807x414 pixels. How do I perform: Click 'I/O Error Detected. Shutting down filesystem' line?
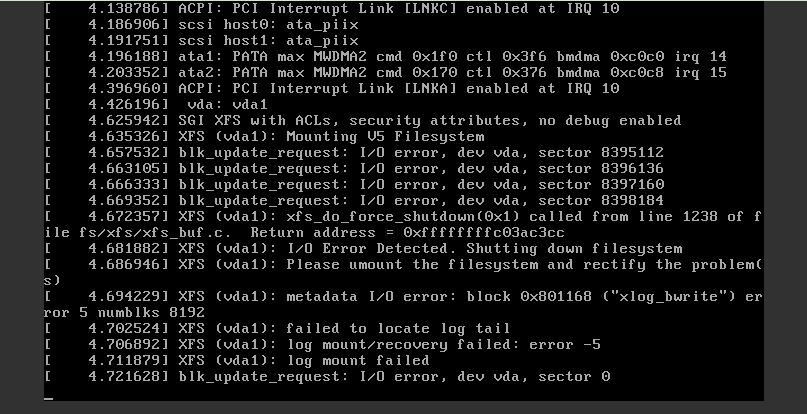click(363, 249)
